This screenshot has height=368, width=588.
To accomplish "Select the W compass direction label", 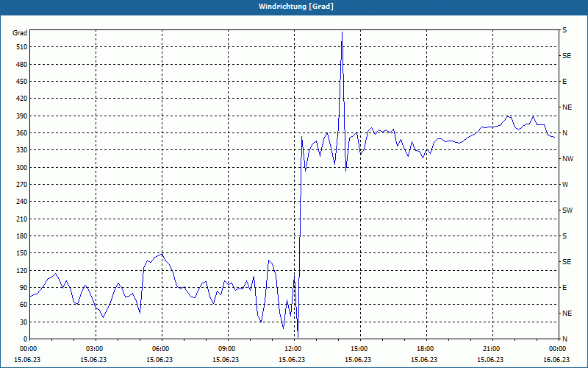I will (x=565, y=185).
